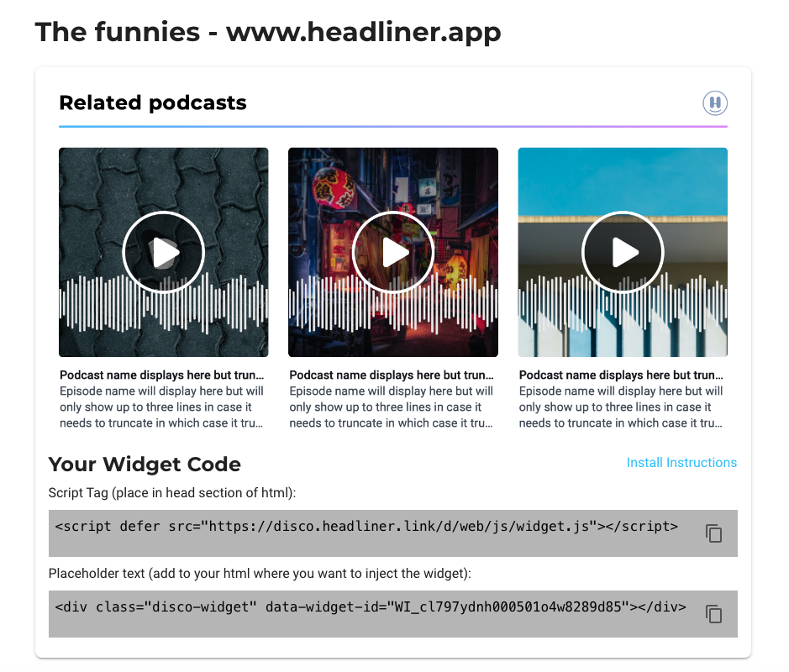Viewport: 789px width, 672px height.
Task: Click "Placeholder text (add to your html..." label
Action: tap(260, 574)
